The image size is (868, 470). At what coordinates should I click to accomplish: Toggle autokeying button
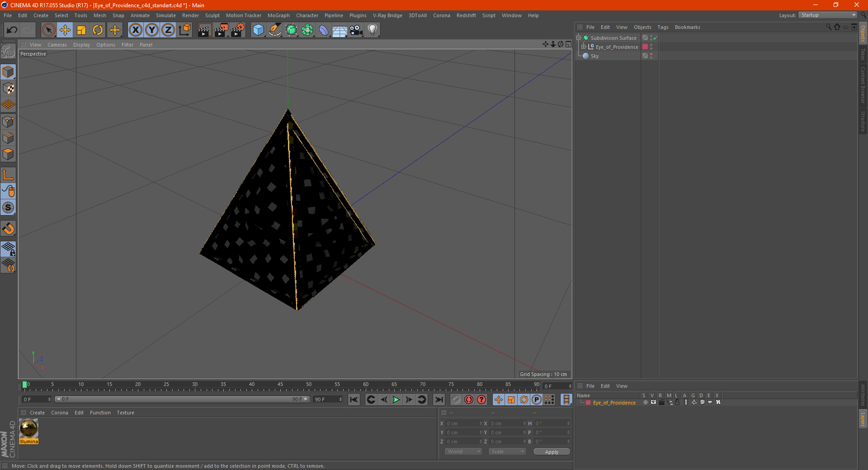click(469, 399)
